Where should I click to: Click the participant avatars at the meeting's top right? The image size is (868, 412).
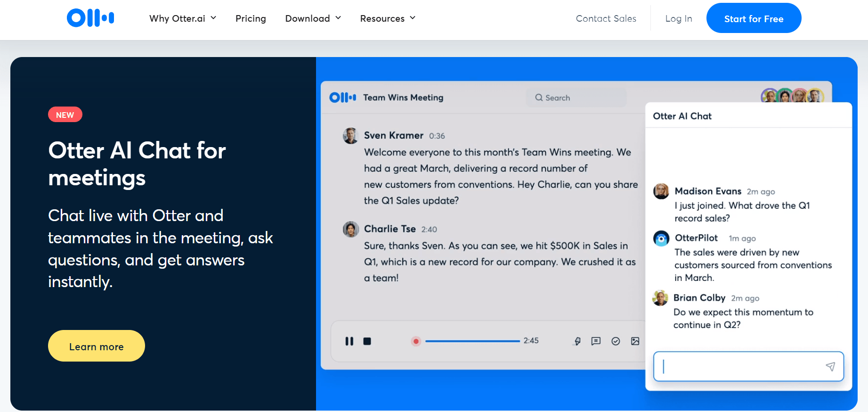[x=792, y=96]
